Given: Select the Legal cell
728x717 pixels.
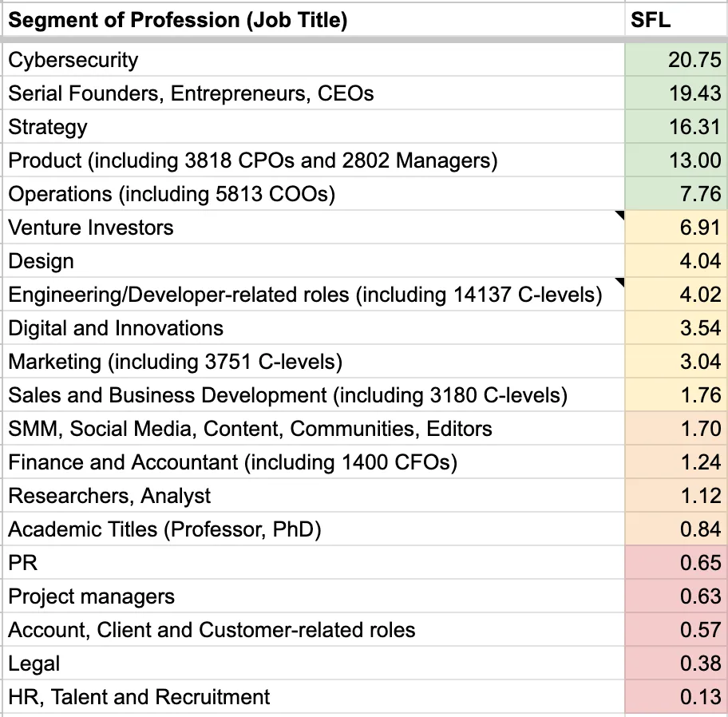Looking at the screenshot, I should [x=314, y=664].
